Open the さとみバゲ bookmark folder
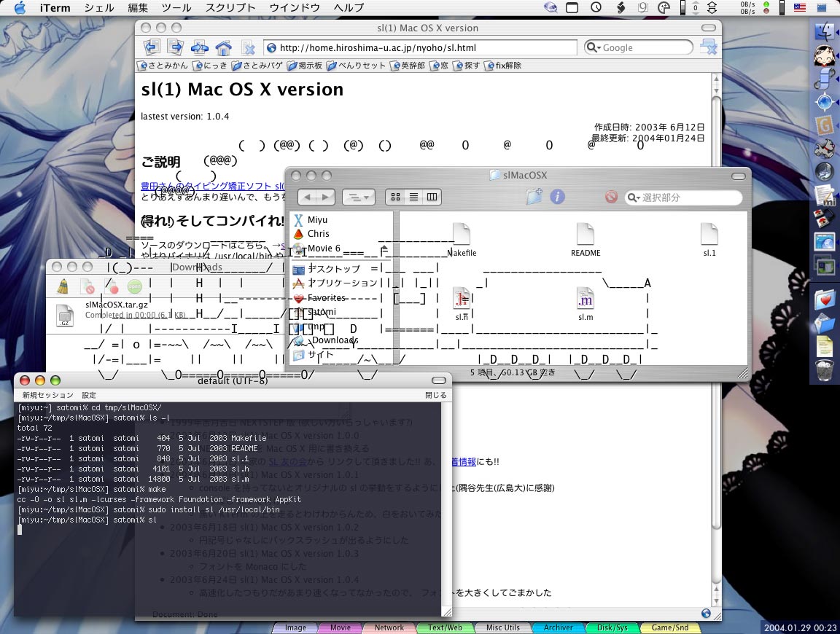Image resolution: width=840 pixels, height=634 pixels. pyautogui.click(x=257, y=66)
